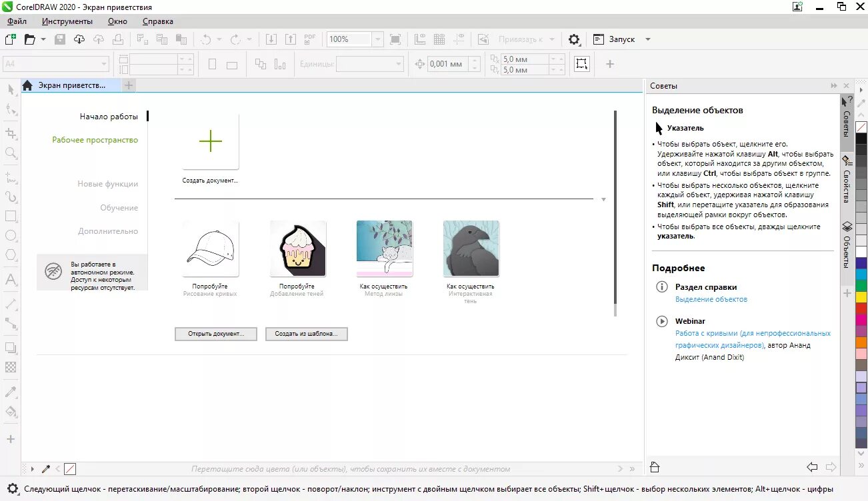Screen dimensions: 868x501
Task: Open the Работа с кривыми webinar link
Action: pos(753,339)
